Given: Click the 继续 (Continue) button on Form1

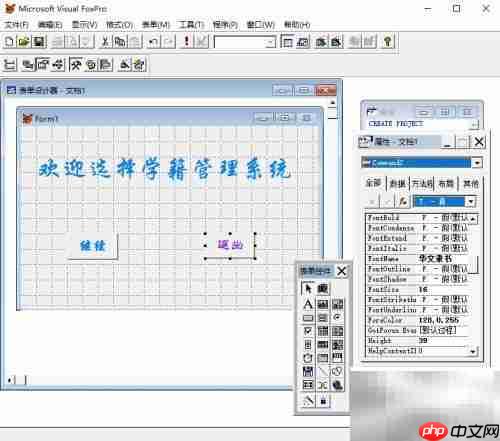Looking at the screenshot, I should tap(93, 246).
